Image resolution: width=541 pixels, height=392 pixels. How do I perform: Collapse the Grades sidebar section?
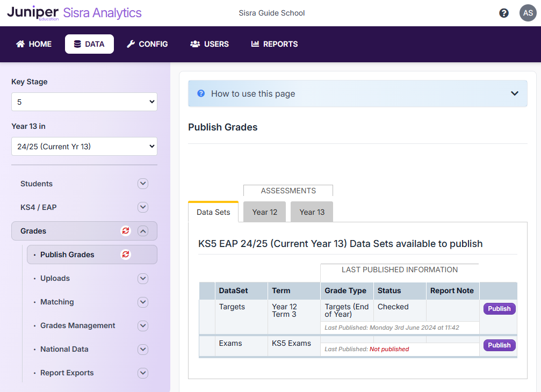(142, 231)
